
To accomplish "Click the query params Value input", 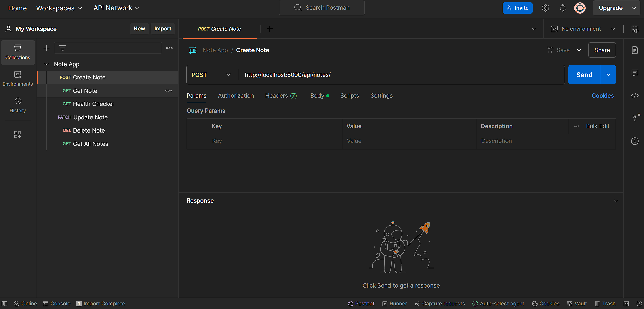I will tap(409, 141).
